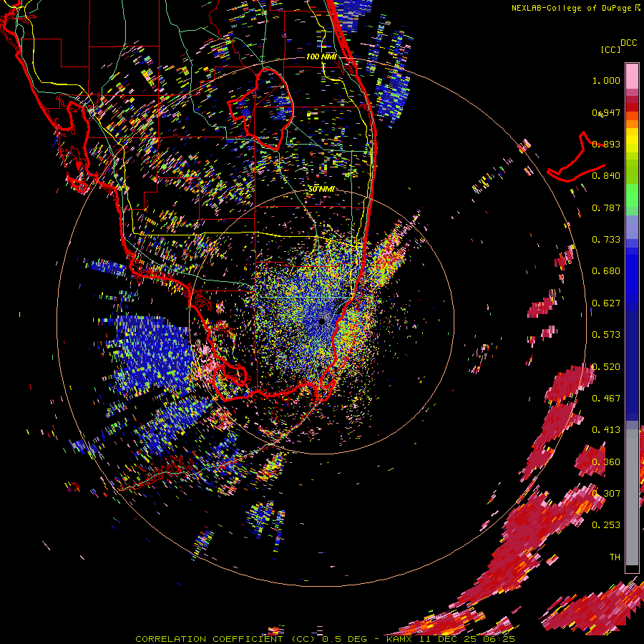Click the DCC label above the color scale
The image size is (644, 644).
628,42
